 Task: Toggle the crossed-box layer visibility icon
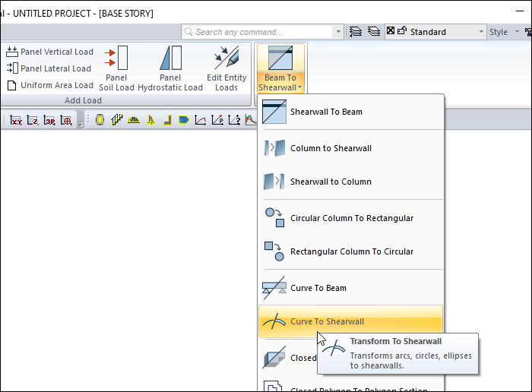[391, 31]
